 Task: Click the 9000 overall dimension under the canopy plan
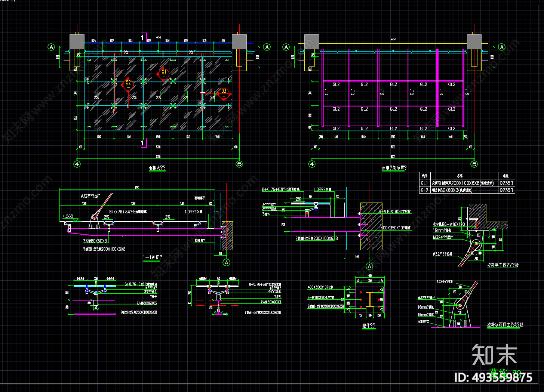[158, 157]
